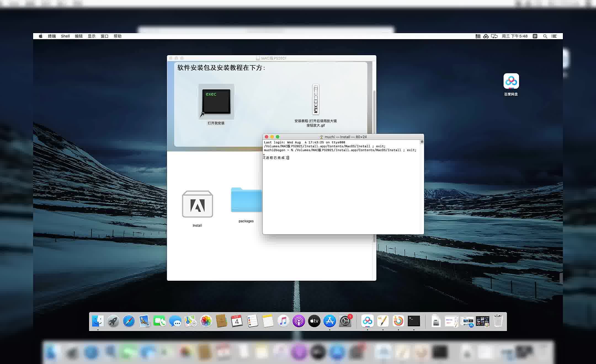Image resolution: width=596 pixels, height=364 pixels.
Task: Open Finder from the Dock
Action: click(98, 321)
